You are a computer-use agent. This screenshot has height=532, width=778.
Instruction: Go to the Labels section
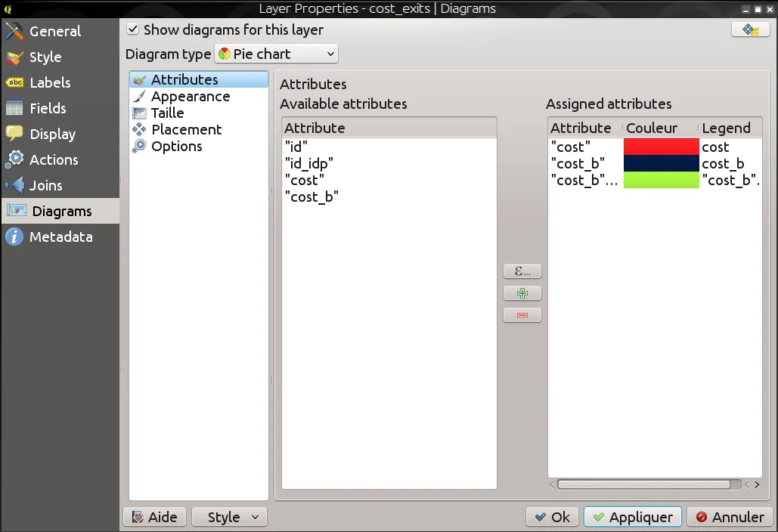(50, 83)
